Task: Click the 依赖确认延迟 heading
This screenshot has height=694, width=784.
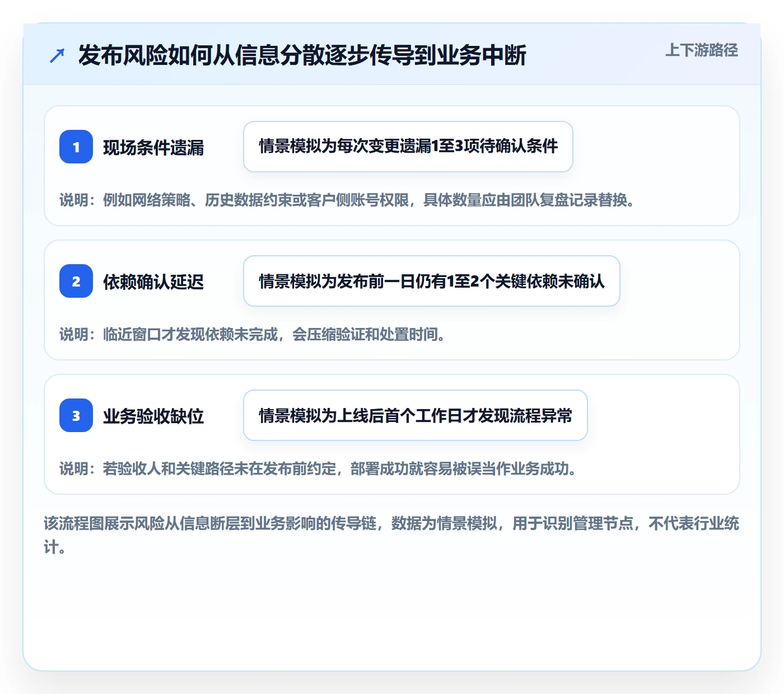Action: (x=153, y=282)
